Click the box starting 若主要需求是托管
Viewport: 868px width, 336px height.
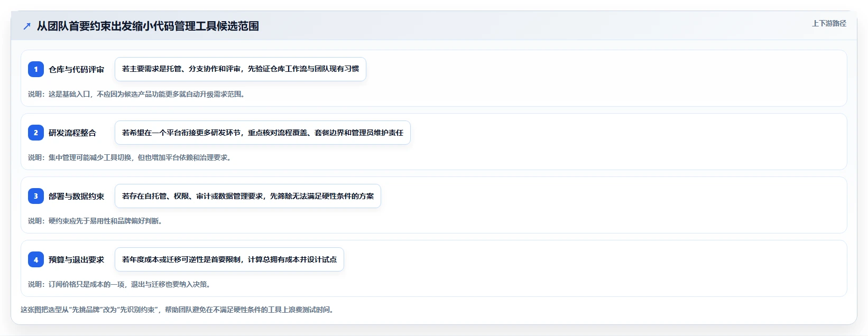pos(241,69)
